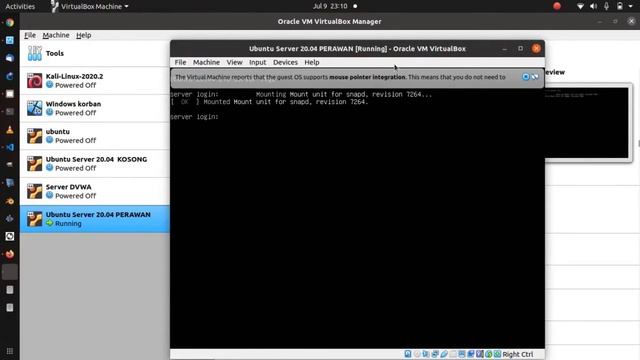Click the never-show-again icon on notification bar
Viewport: 640px width, 360px height.
tap(535, 77)
